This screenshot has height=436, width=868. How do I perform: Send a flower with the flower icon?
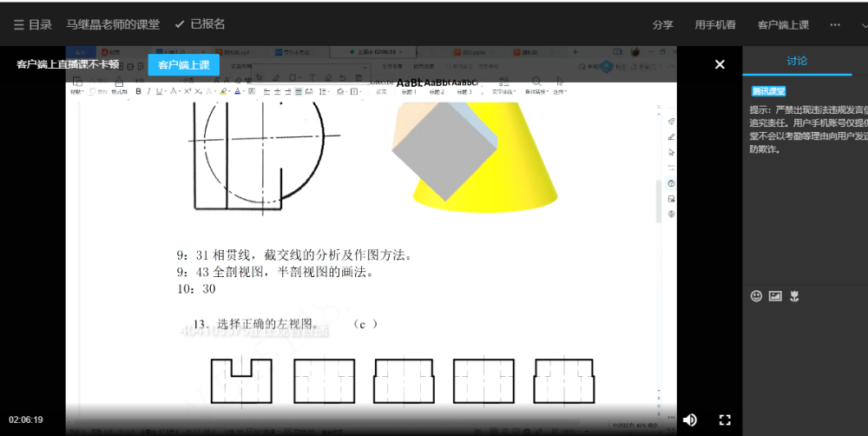click(x=794, y=296)
